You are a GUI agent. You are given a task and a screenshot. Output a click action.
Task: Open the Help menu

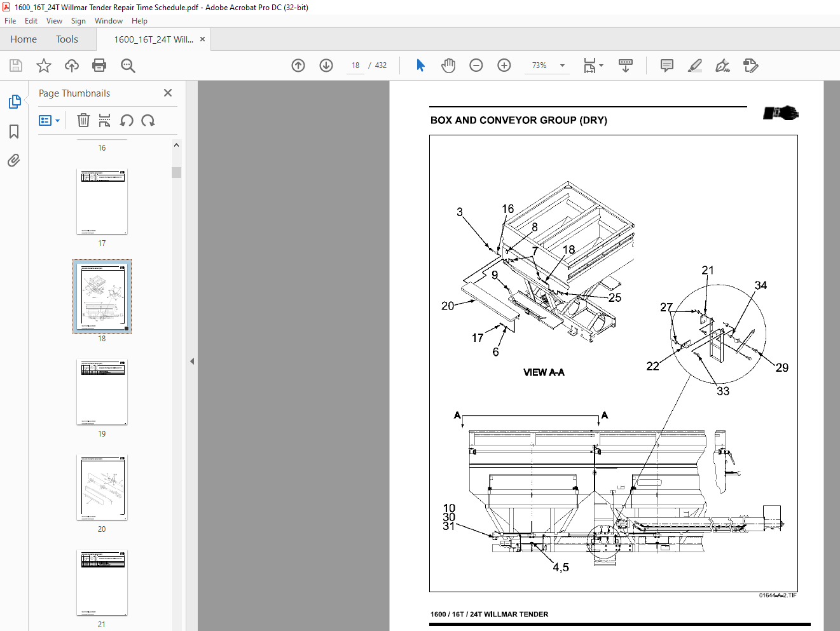(x=139, y=21)
